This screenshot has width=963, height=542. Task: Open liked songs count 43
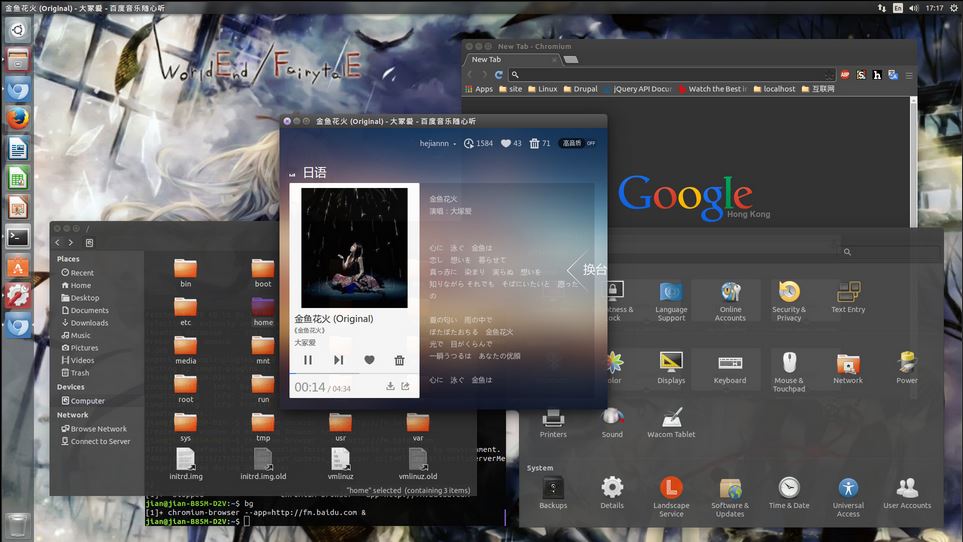tap(511, 143)
